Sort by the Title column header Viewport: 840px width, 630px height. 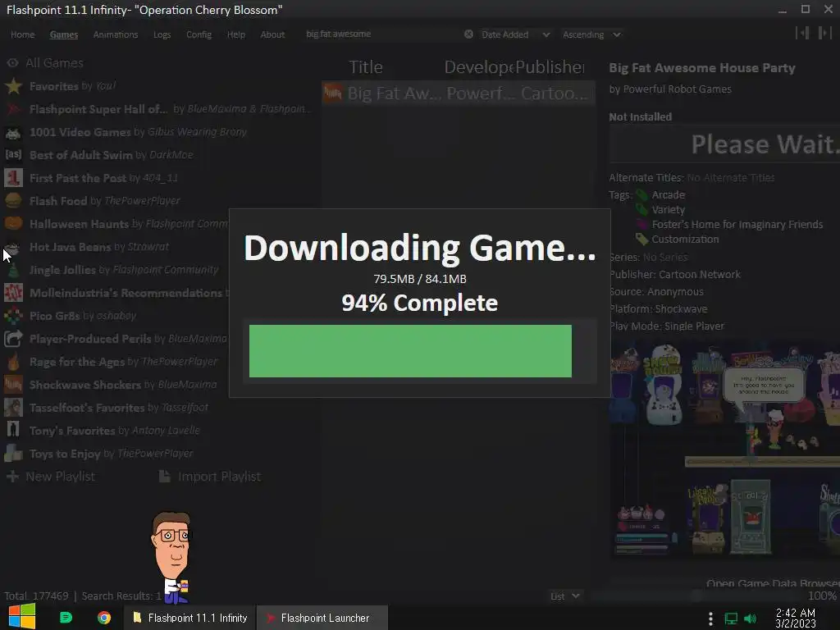tap(366, 67)
